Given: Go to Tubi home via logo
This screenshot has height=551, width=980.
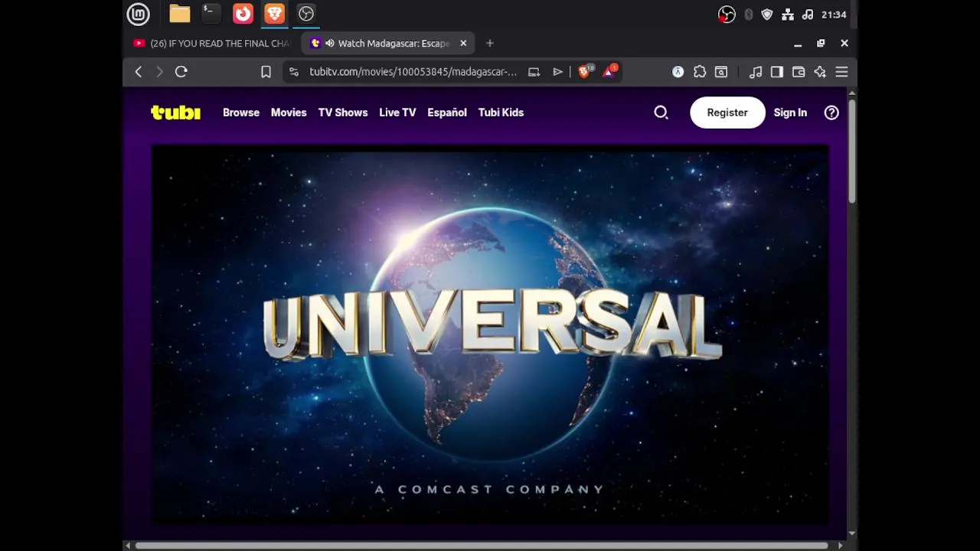Looking at the screenshot, I should 175,112.
